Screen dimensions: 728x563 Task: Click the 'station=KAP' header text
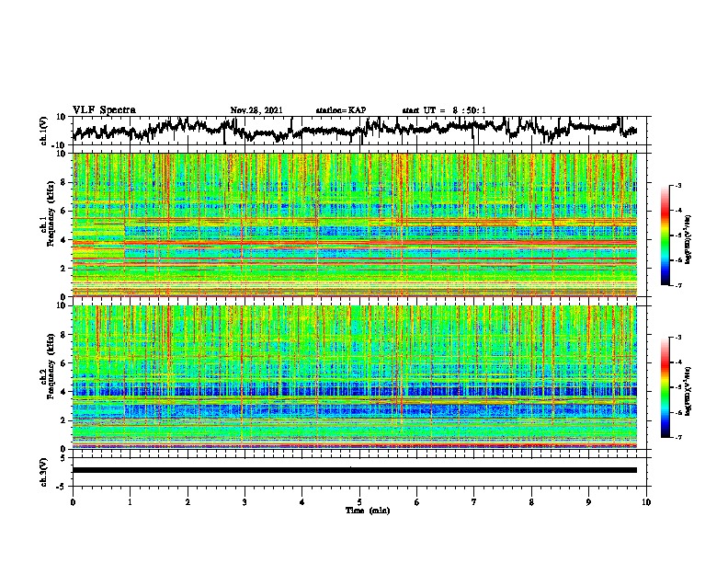(x=341, y=110)
